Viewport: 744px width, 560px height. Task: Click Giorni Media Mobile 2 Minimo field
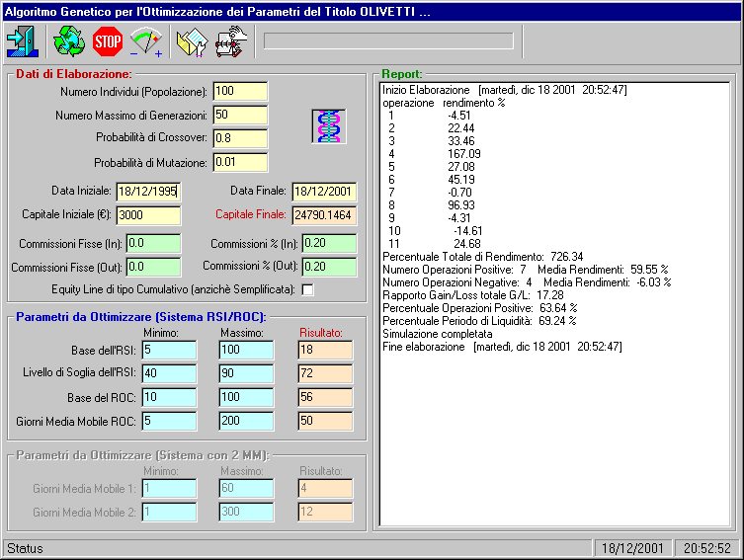[169, 513]
